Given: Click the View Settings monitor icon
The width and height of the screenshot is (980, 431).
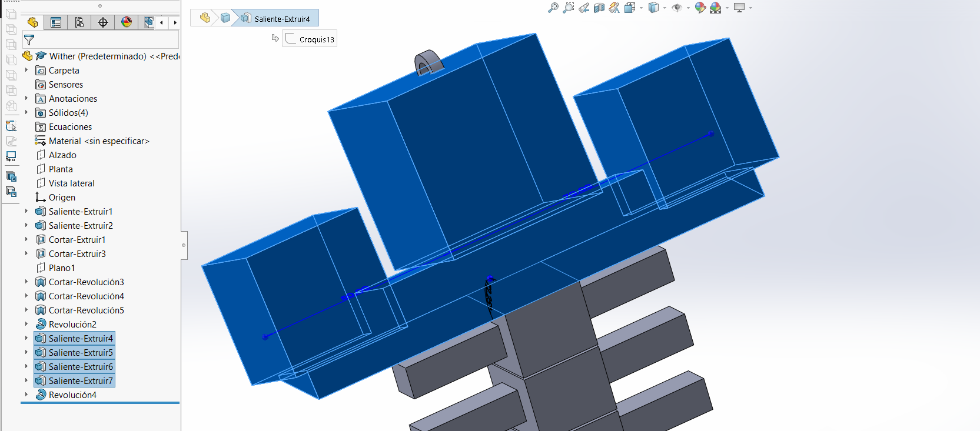Looking at the screenshot, I should 739,8.
